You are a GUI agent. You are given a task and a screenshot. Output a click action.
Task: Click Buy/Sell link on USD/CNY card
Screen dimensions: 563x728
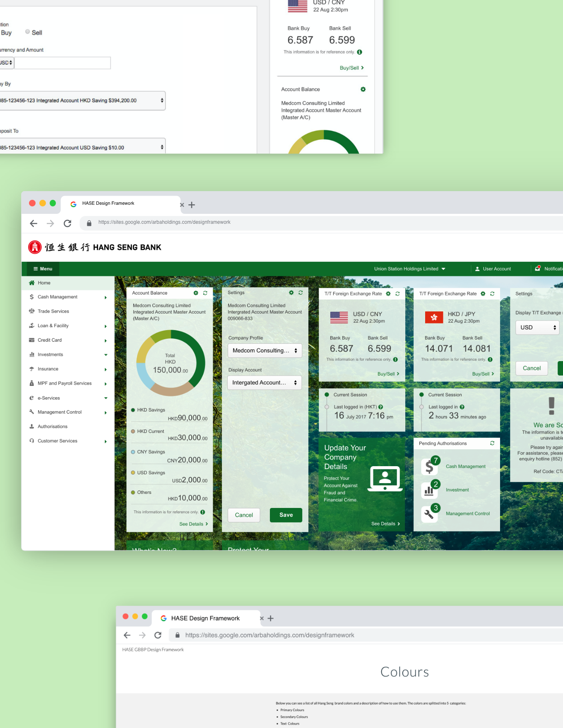pyautogui.click(x=388, y=374)
